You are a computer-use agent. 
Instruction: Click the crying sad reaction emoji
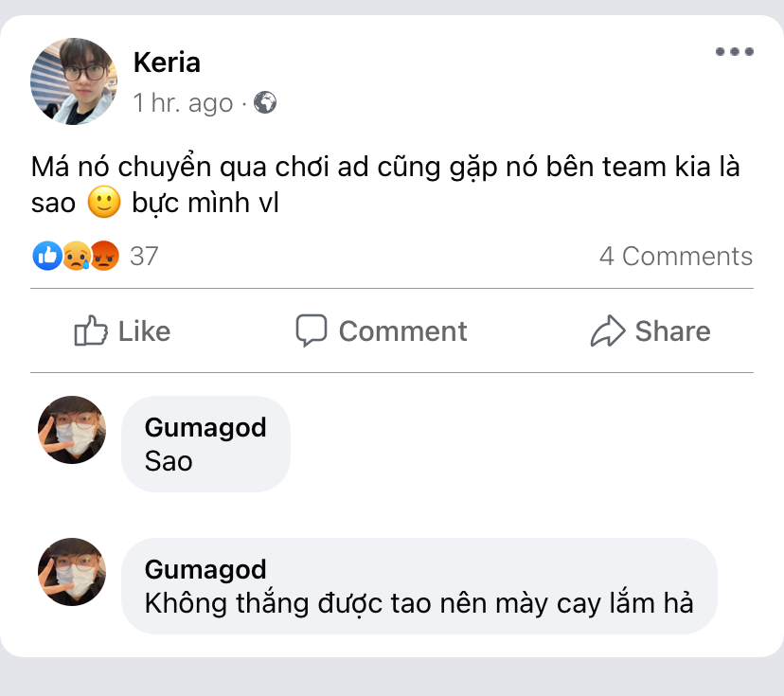[x=76, y=256]
